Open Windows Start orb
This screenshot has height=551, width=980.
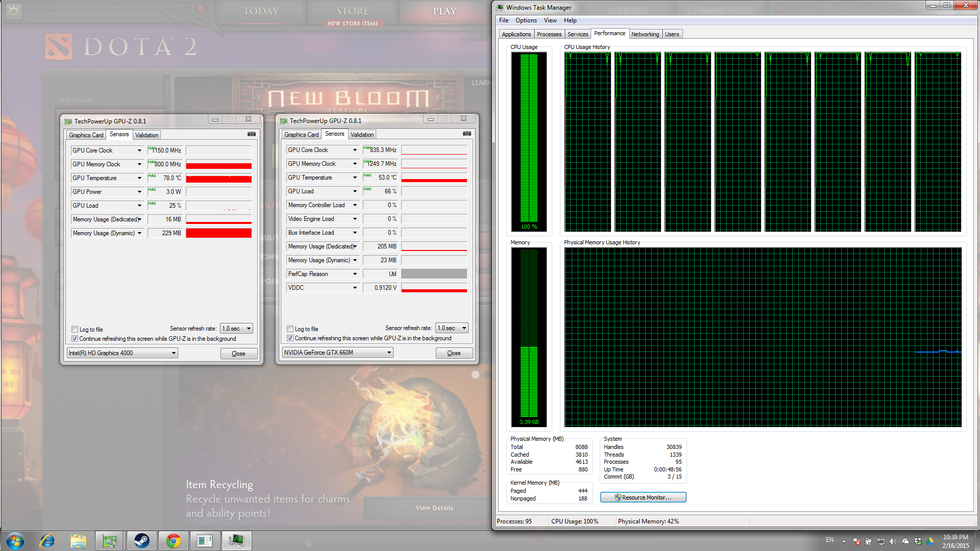point(15,541)
